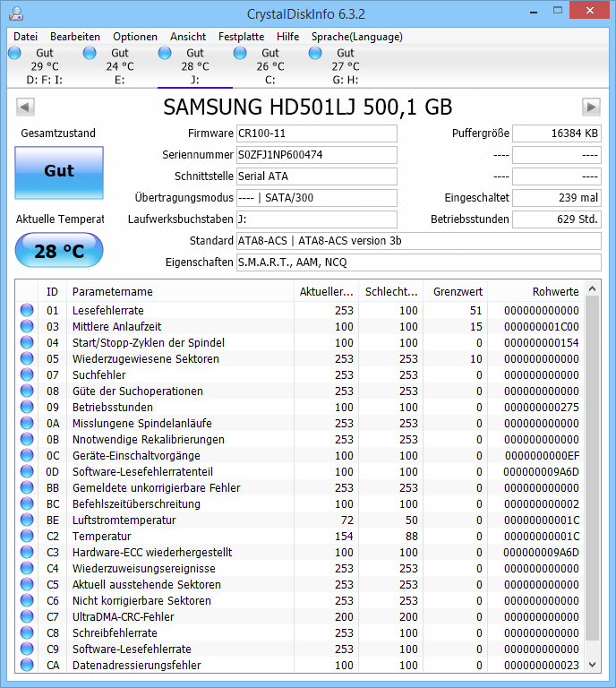Open the Sprache(Language) menu

tap(357, 37)
